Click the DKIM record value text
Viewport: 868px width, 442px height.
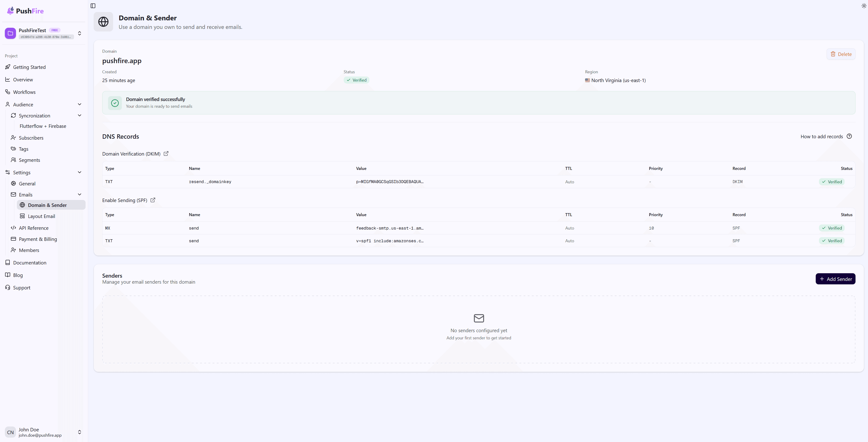389,181
